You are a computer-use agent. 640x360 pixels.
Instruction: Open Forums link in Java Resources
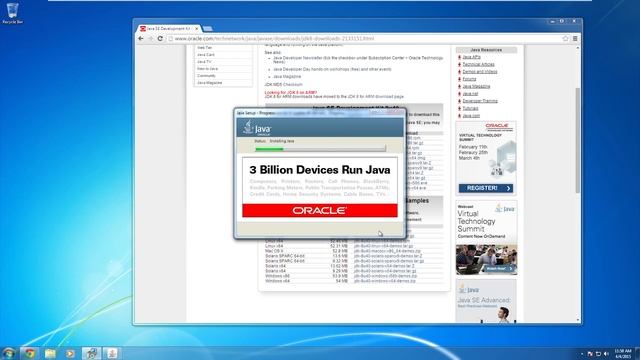tap(469, 79)
